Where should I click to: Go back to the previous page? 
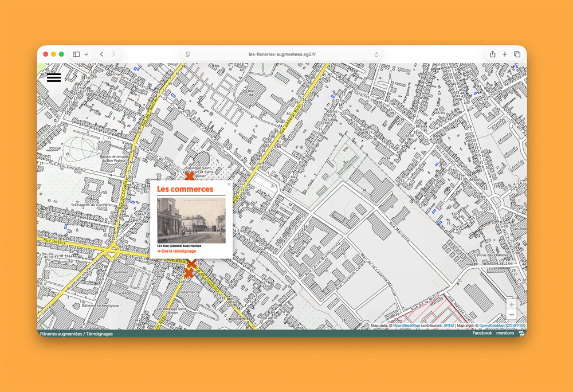click(x=102, y=54)
